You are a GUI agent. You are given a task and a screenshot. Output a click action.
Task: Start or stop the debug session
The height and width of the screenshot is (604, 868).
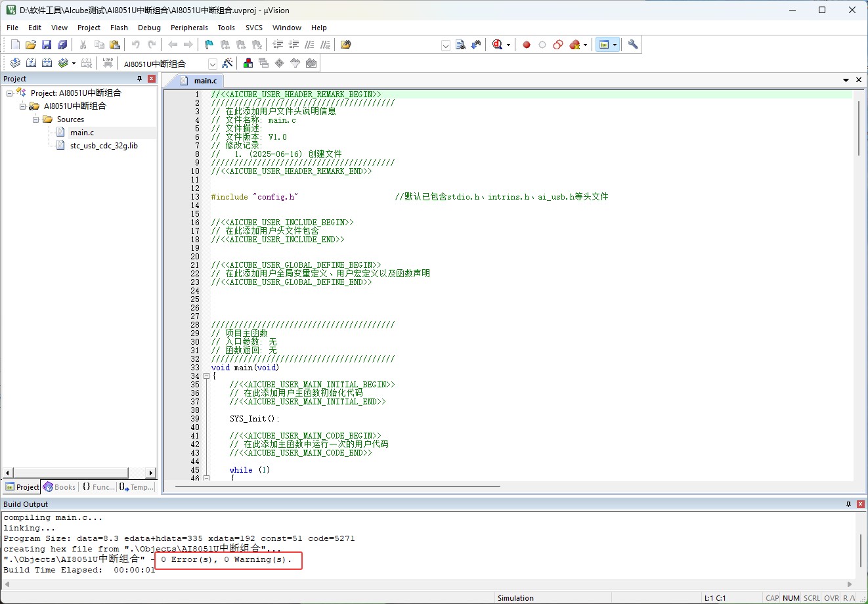click(497, 45)
